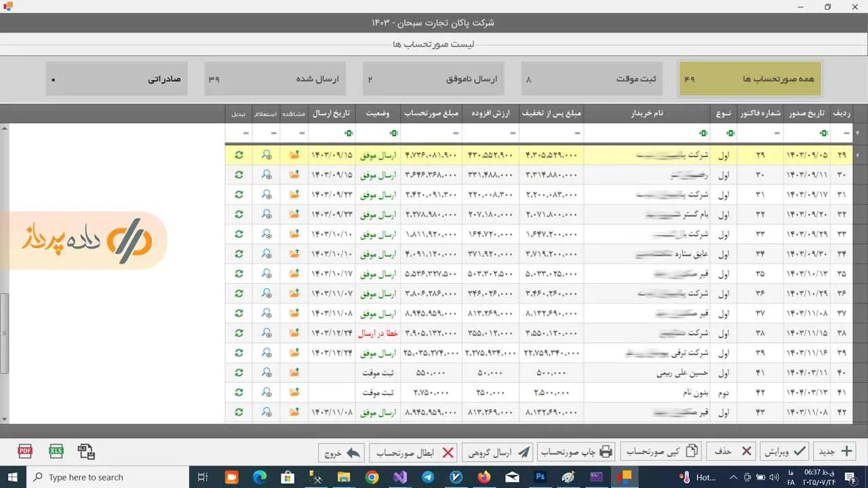This screenshot has width=868, height=488.
Task: Export the invoice list to PDF
Action: click(x=25, y=451)
